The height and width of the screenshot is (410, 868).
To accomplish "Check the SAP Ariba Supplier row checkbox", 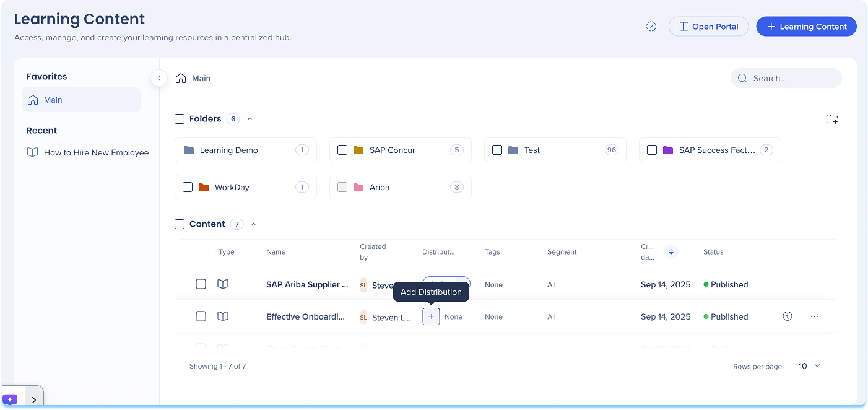I will click(201, 284).
